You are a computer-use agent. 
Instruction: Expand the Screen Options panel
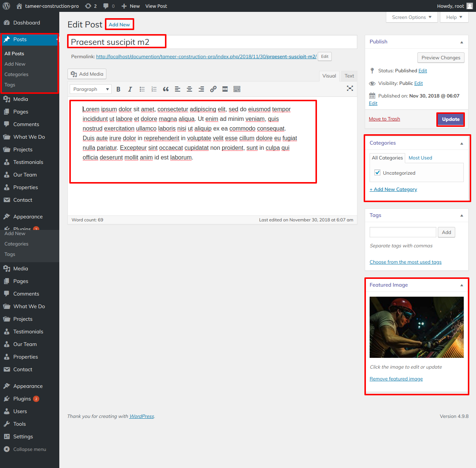point(412,17)
